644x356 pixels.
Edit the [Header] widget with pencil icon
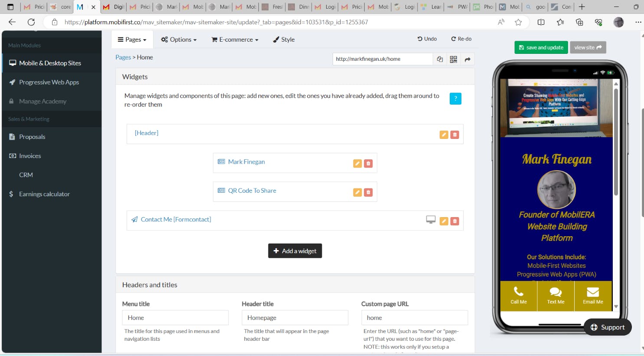pyautogui.click(x=444, y=135)
